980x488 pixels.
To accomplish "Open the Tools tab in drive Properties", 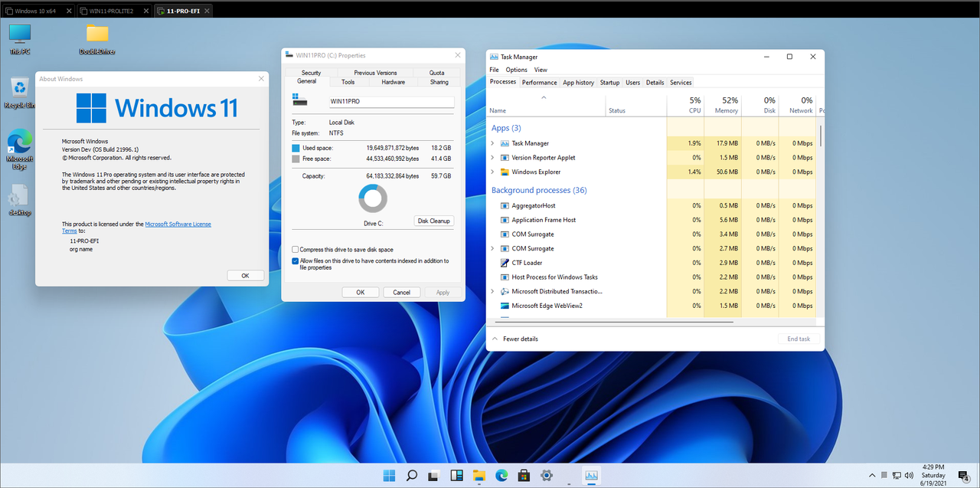I will (348, 82).
